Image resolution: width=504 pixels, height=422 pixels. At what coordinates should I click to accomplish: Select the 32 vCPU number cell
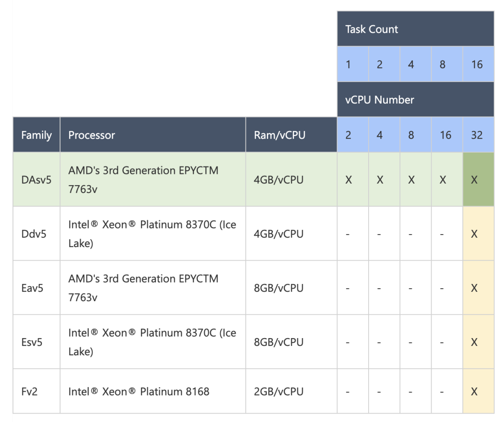[x=478, y=135]
